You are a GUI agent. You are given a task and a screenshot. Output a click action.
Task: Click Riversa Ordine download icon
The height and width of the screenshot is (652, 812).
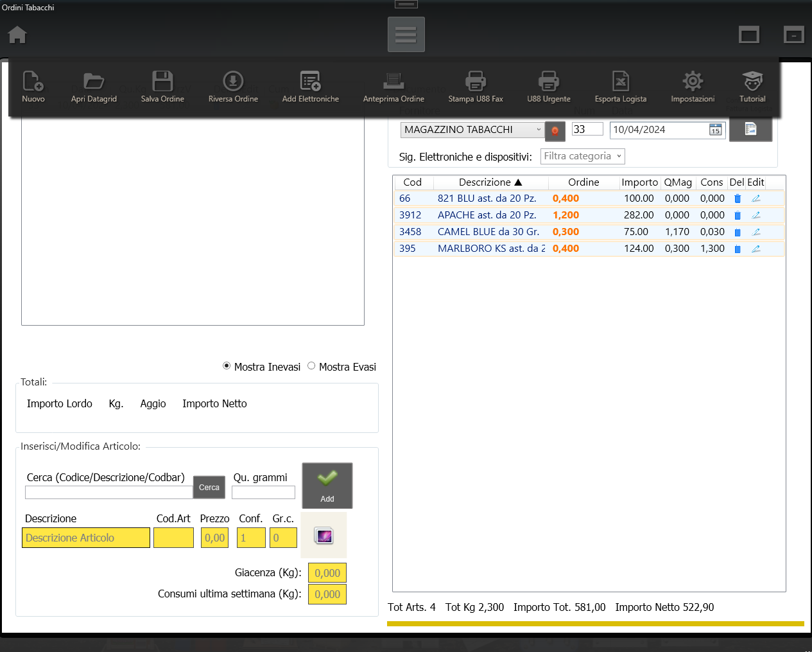coord(233,82)
